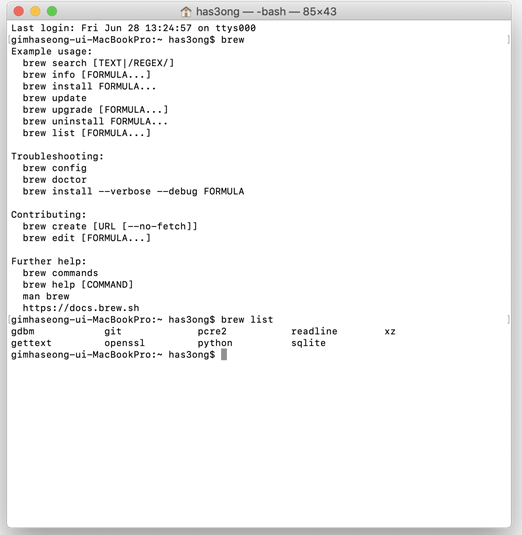Click the 'brew doctor' line
The height and width of the screenshot is (535, 522).
(x=55, y=180)
